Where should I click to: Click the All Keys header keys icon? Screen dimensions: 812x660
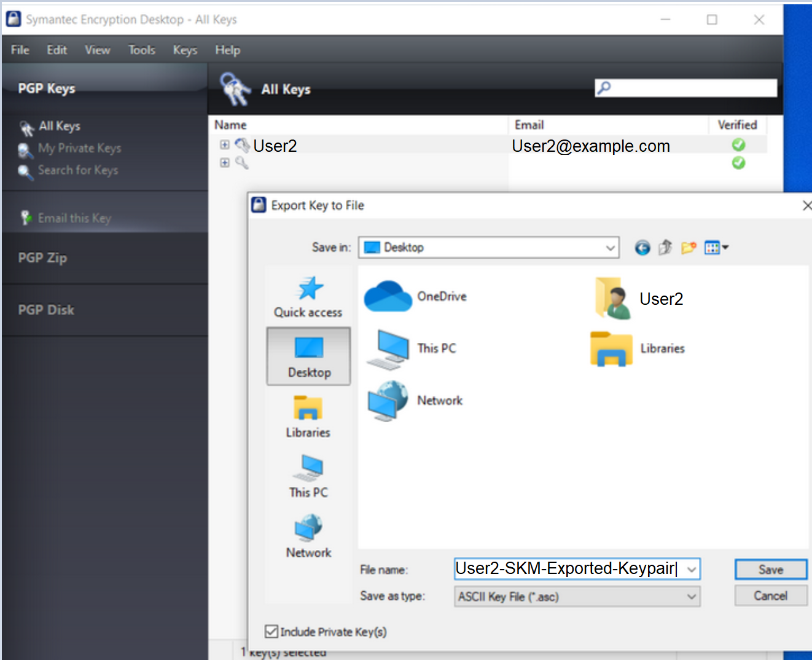click(235, 89)
